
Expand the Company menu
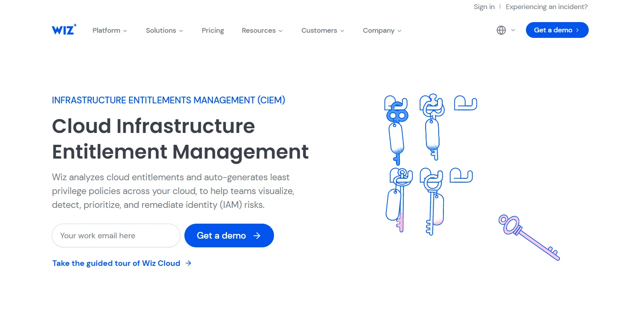click(x=382, y=30)
